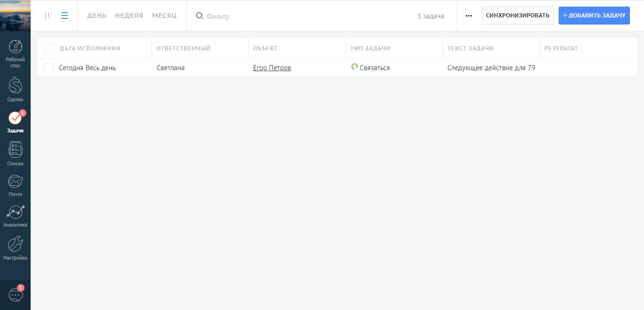Switch to the День view
Viewport: 644px width, 310px height.
pyautogui.click(x=97, y=16)
